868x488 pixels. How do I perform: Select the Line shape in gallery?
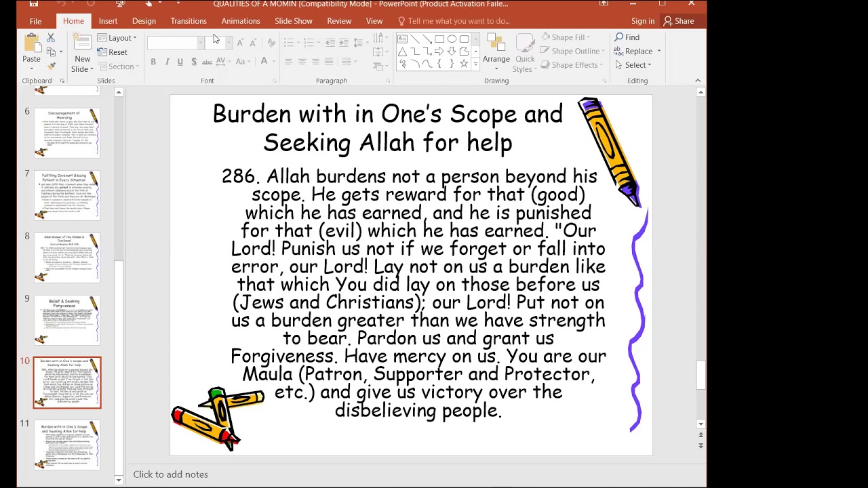tap(415, 39)
